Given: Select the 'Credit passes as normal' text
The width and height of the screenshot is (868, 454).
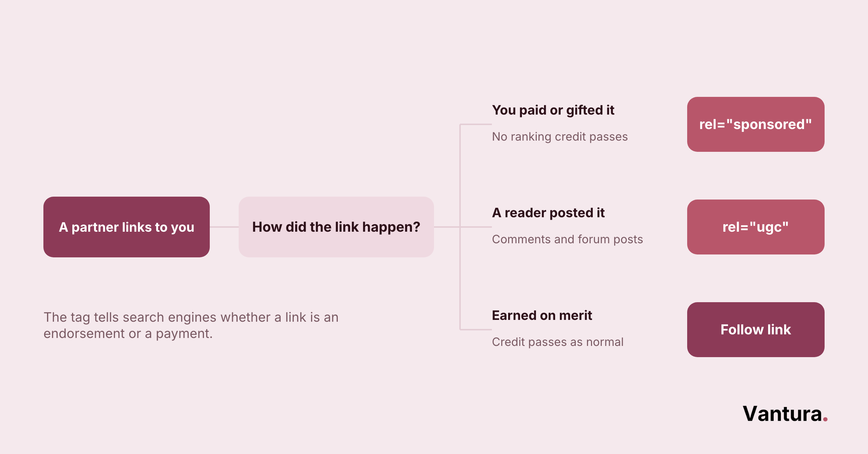Looking at the screenshot, I should tap(558, 342).
